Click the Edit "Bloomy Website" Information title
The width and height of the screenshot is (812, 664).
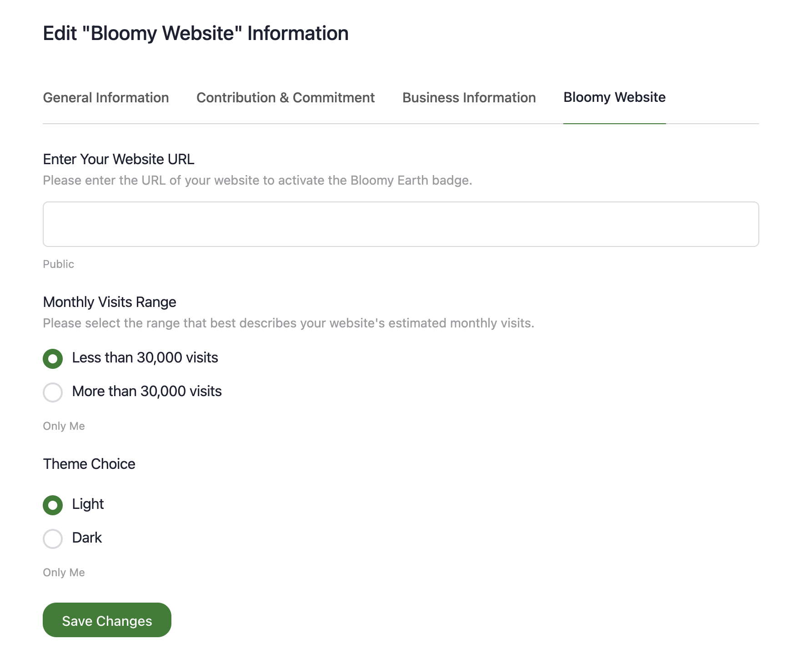tap(195, 33)
